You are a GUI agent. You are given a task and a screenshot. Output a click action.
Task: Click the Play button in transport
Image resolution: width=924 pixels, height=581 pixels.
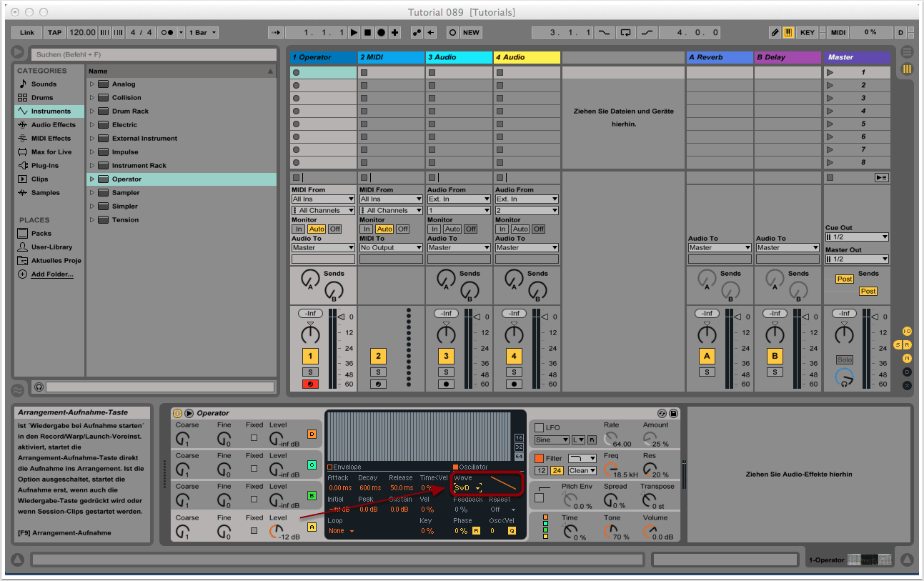coord(354,32)
